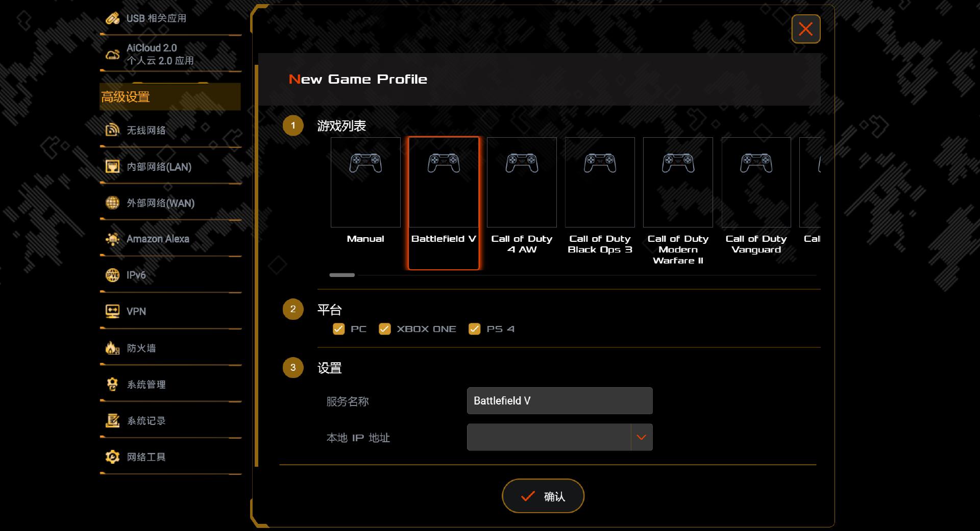Uncheck the PS 4 platform checkbox
Screen dimensions: 980x531
475,329
